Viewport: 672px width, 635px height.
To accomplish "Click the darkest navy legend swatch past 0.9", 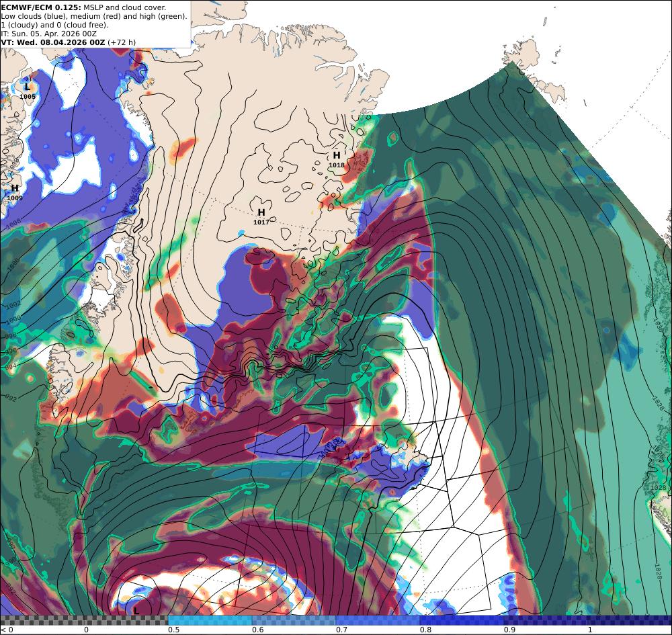I will point(588,620).
